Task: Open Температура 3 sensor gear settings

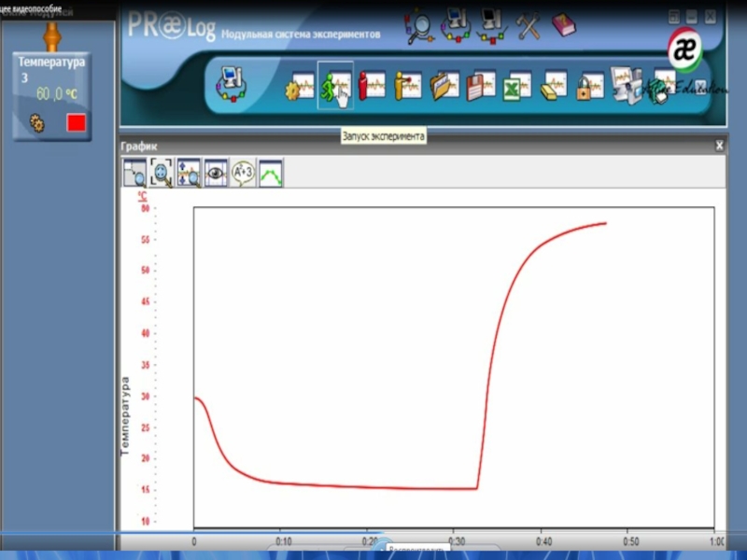Action: click(x=37, y=123)
